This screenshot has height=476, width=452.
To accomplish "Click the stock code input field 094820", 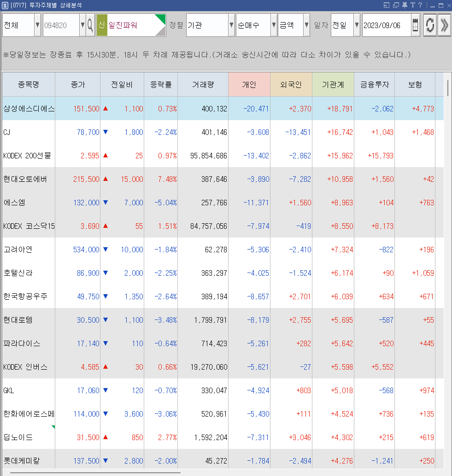I will point(61,25).
